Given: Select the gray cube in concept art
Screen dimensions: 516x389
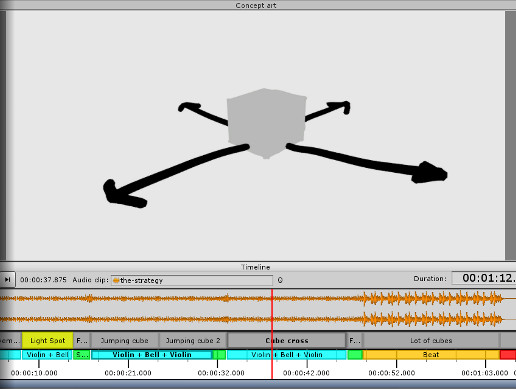Looking at the screenshot, I should [266, 123].
